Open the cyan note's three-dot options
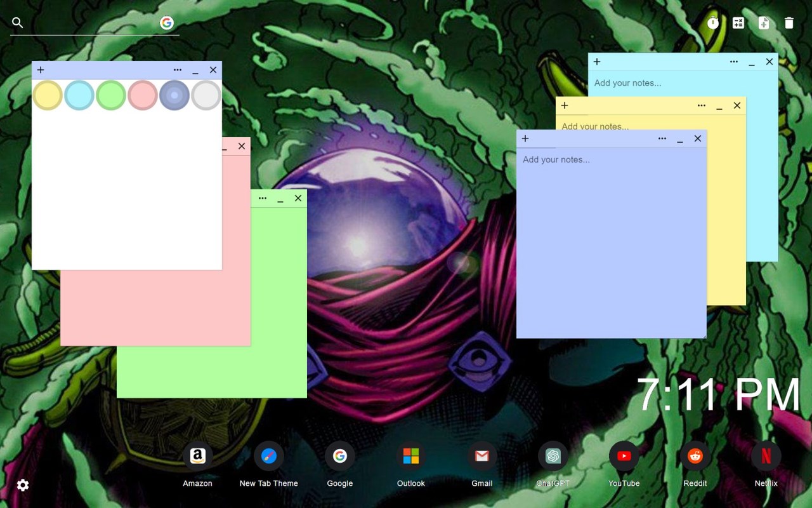Image resolution: width=812 pixels, height=508 pixels. (x=734, y=62)
